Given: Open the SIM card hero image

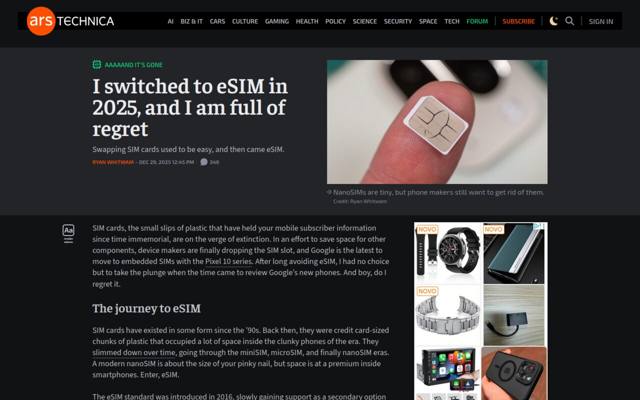Looking at the screenshot, I should [437, 122].
